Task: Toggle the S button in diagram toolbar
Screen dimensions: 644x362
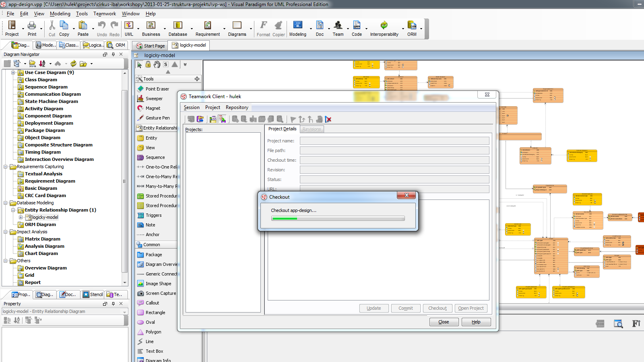Action: (x=165, y=64)
